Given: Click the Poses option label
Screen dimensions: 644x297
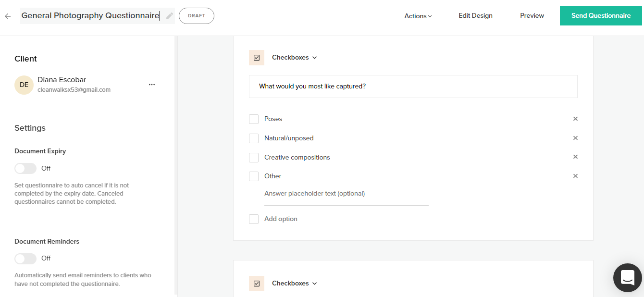Looking at the screenshot, I should coord(273,119).
